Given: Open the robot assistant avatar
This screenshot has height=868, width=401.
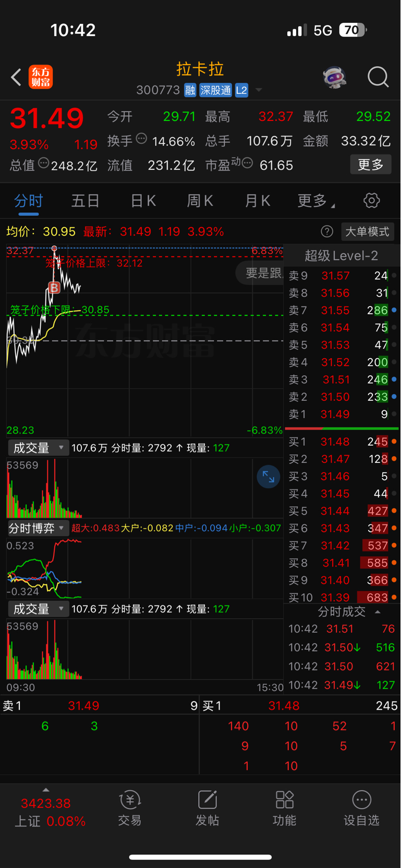Looking at the screenshot, I should pyautogui.click(x=334, y=78).
